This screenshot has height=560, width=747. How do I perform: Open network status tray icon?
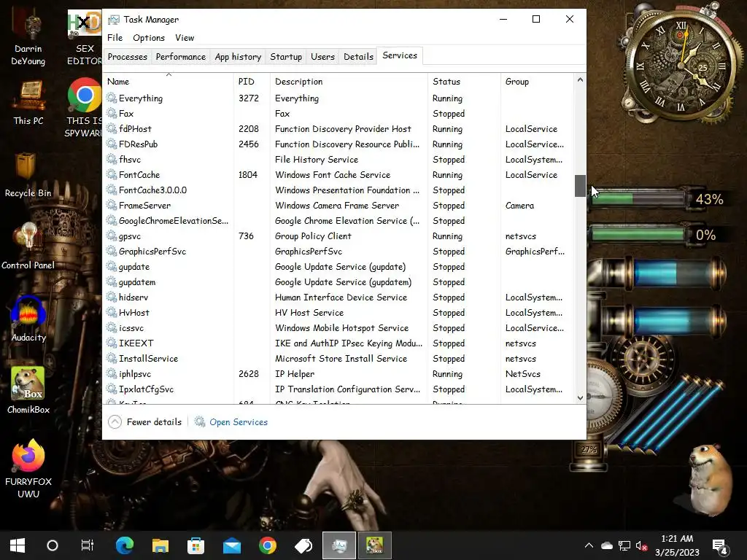pos(624,545)
